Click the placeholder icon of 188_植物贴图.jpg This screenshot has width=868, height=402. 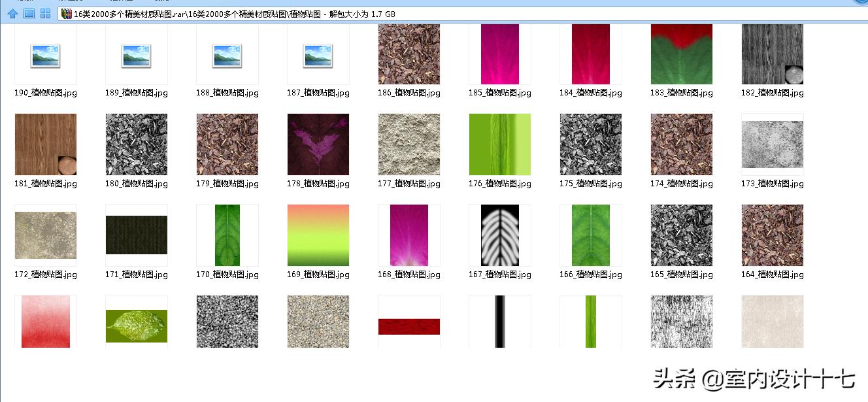click(227, 54)
